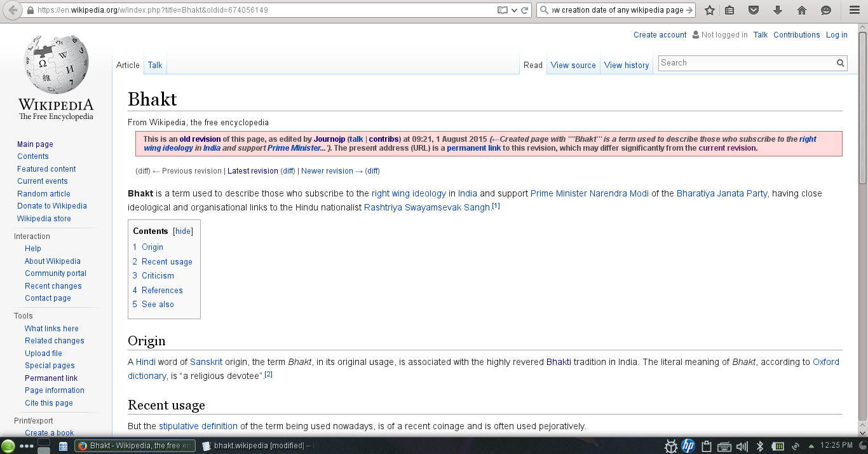Switch to bhakt.wikipedia editor in taskbar
The height and width of the screenshot is (454, 868).
point(258,446)
